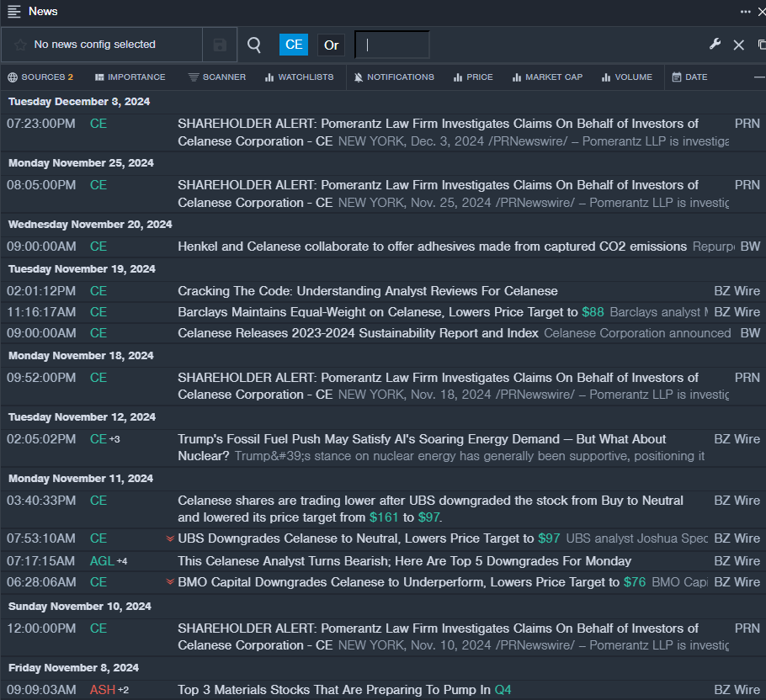
Task: Click the save news config disk icon
Action: (220, 45)
